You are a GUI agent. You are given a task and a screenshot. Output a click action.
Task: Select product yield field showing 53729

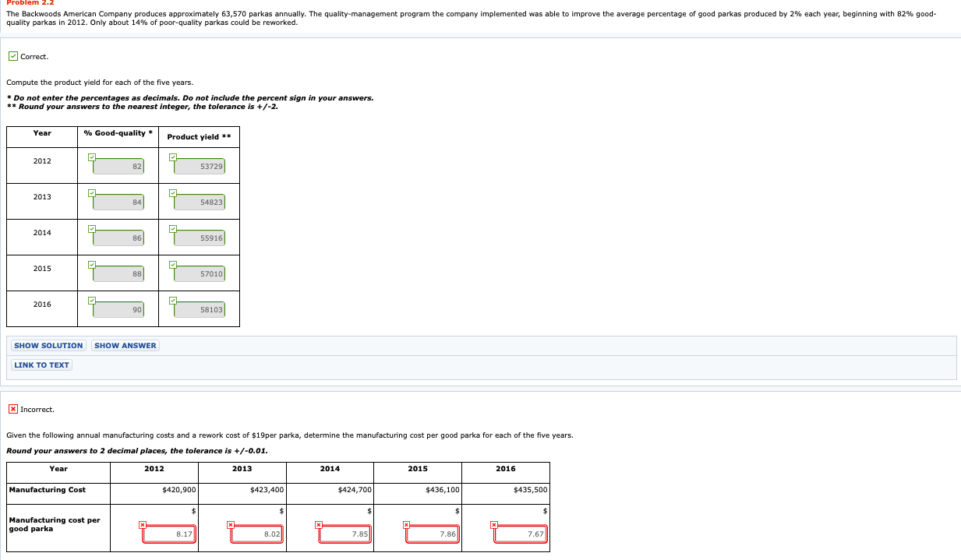(200, 166)
